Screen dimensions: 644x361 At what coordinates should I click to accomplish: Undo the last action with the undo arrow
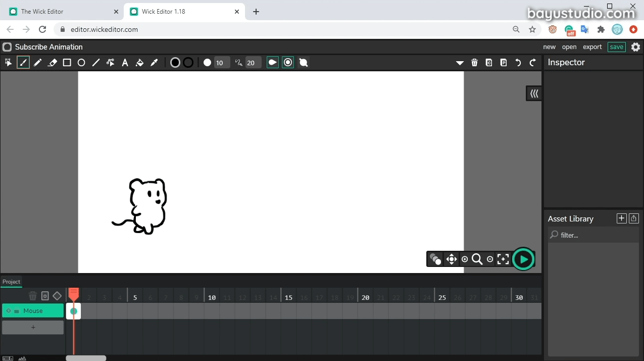tap(518, 62)
